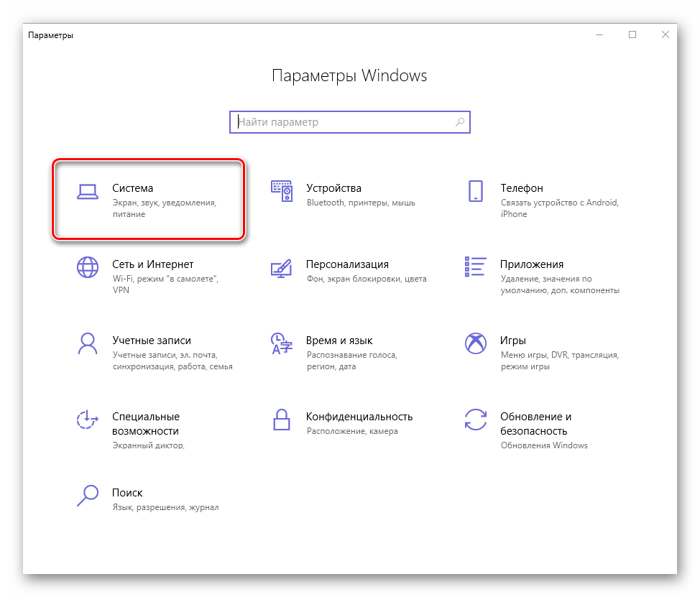Click the laptop icon for Система
Viewport: 700px width, 597px height.
tap(87, 191)
